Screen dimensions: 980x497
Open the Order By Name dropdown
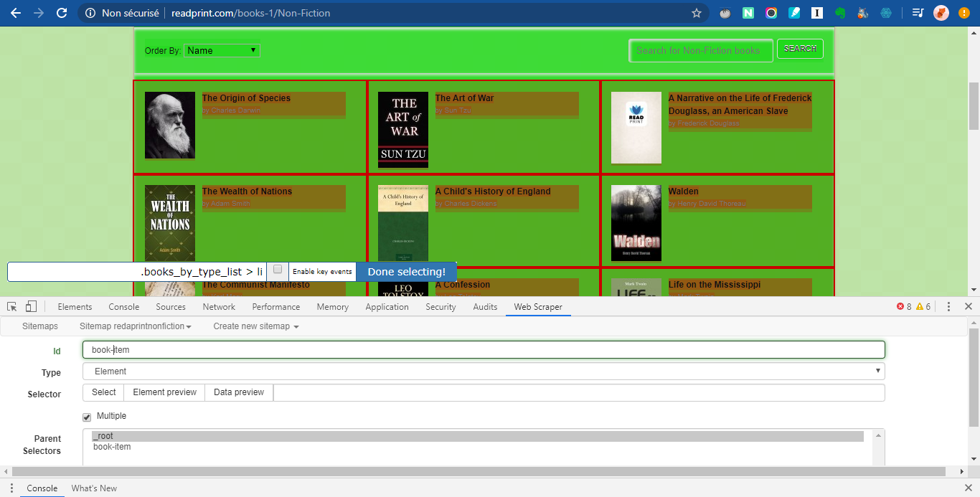click(222, 50)
